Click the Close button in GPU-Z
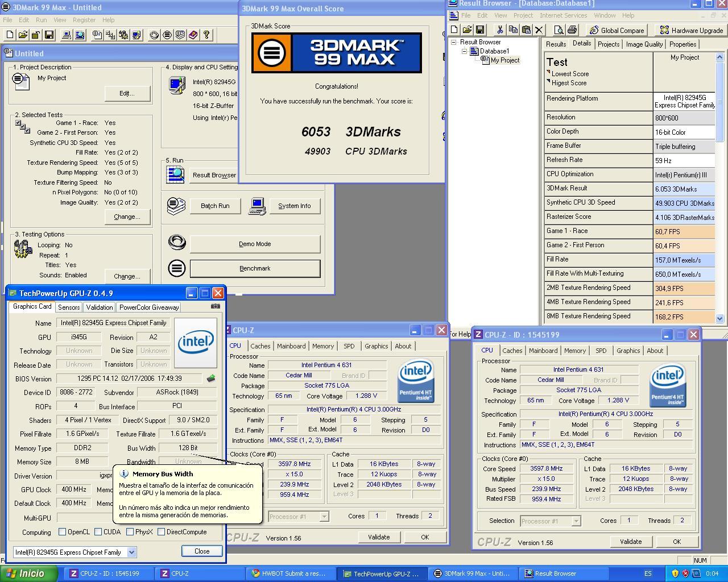This screenshot has height=582, width=728. (x=202, y=551)
